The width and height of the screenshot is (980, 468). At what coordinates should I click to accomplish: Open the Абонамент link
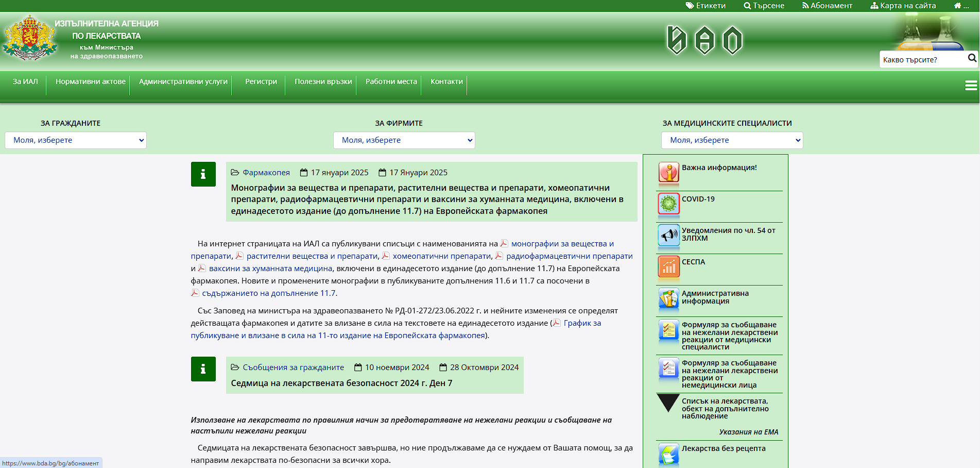(827, 6)
